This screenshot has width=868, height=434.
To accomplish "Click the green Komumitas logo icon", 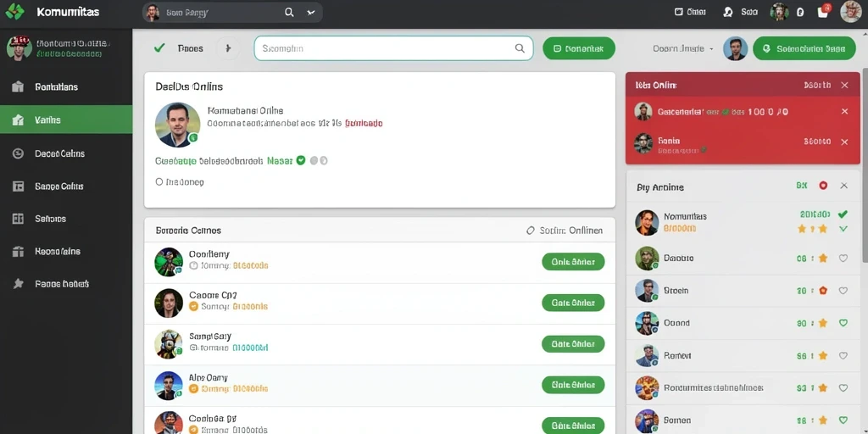I will click(15, 12).
